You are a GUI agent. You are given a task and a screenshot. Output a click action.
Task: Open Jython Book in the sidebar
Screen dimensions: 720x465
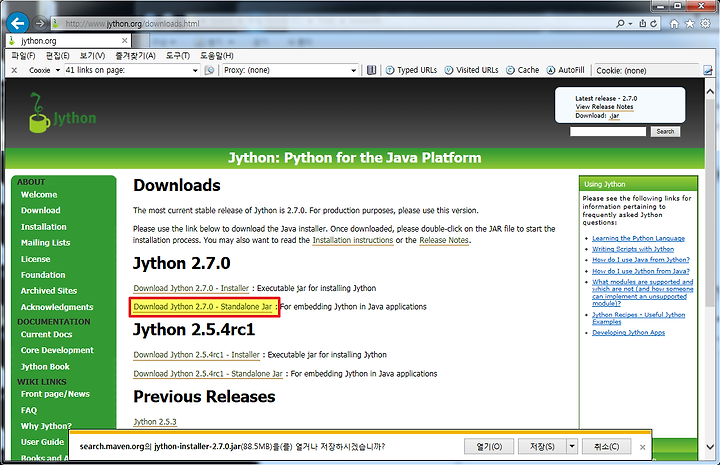click(x=45, y=367)
